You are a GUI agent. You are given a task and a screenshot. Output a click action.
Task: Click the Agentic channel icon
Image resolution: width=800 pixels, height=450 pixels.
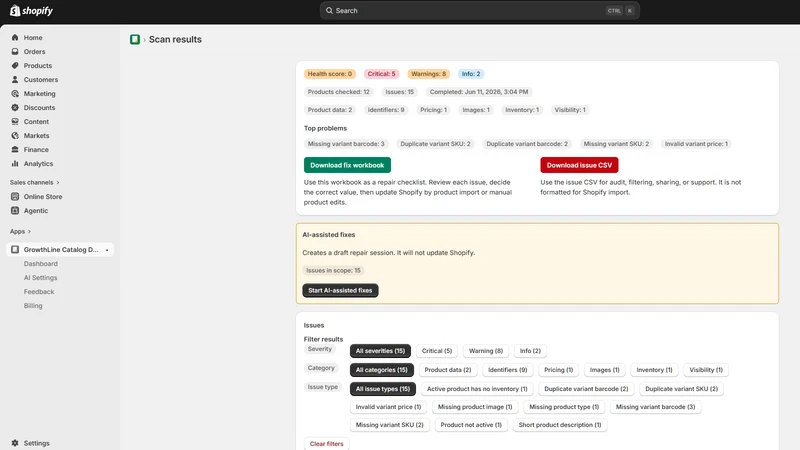(x=15, y=210)
